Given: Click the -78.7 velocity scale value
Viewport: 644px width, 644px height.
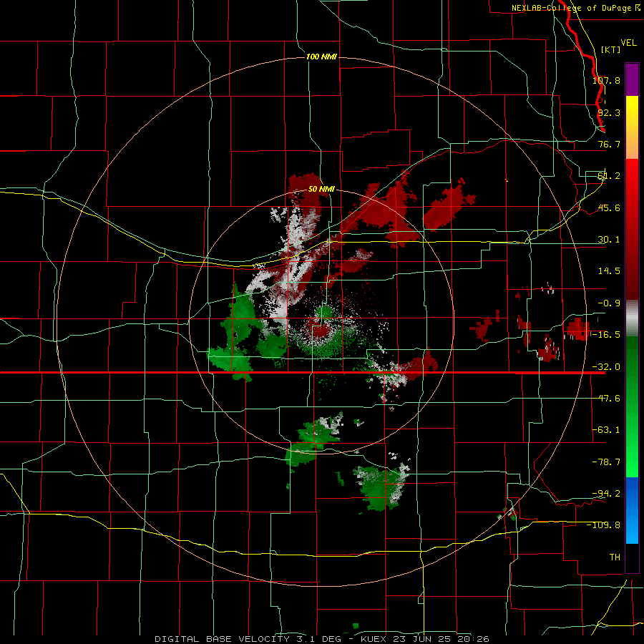Looking at the screenshot, I should (606, 462).
